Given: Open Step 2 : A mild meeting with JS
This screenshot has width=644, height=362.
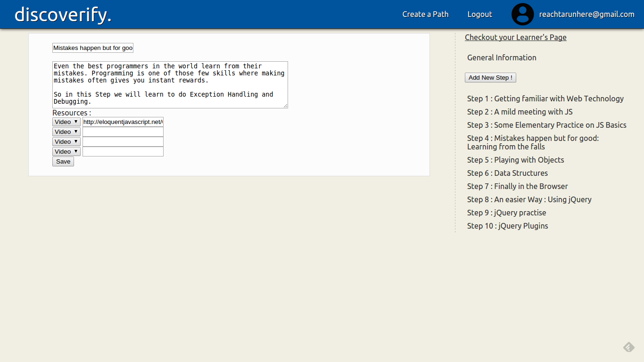Looking at the screenshot, I should tap(520, 112).
